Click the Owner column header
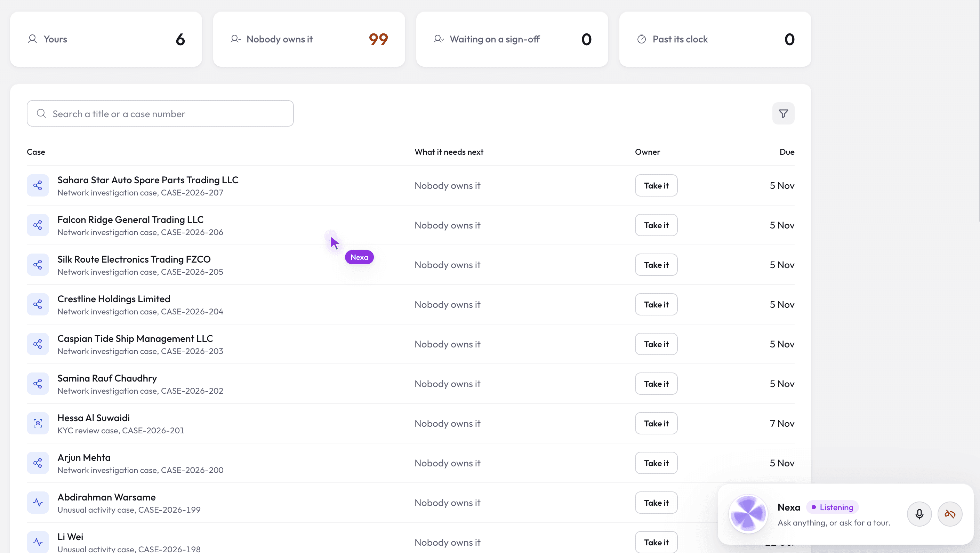Screen dimensions: 980x553 click(648, 152)
